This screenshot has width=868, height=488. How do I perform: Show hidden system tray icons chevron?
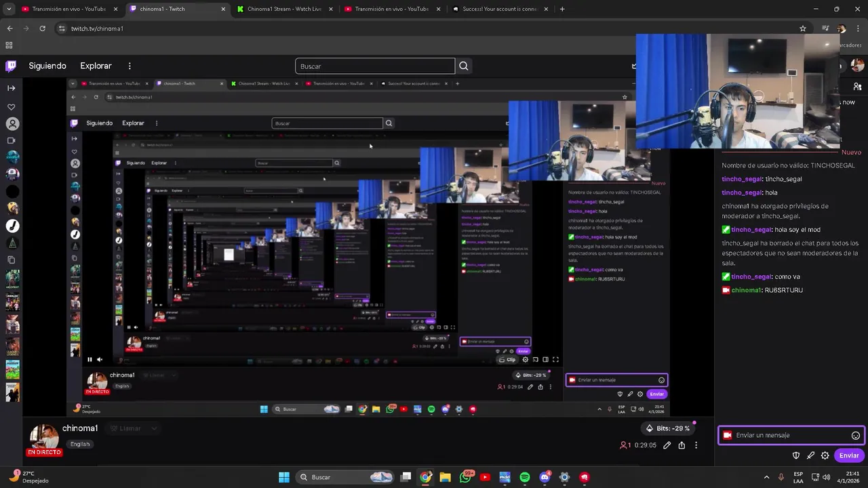click(766, 477)
